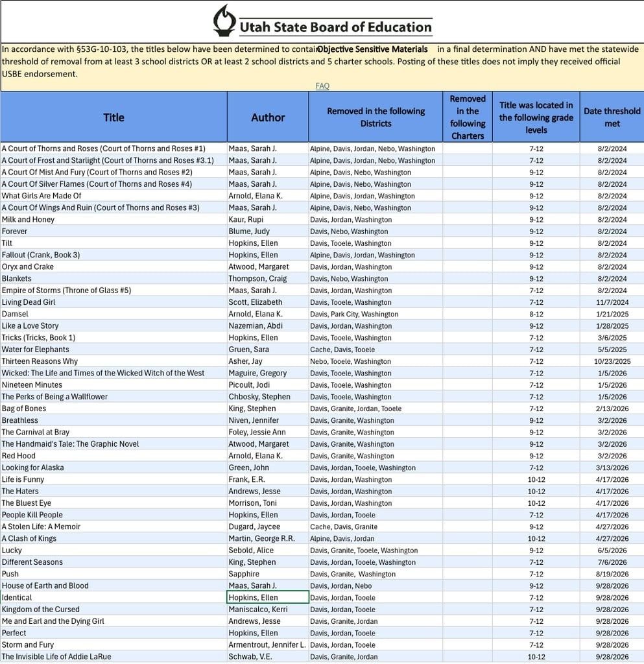Click author 'Blume, Judy'

pyautogui.click(x=268, y=231)
